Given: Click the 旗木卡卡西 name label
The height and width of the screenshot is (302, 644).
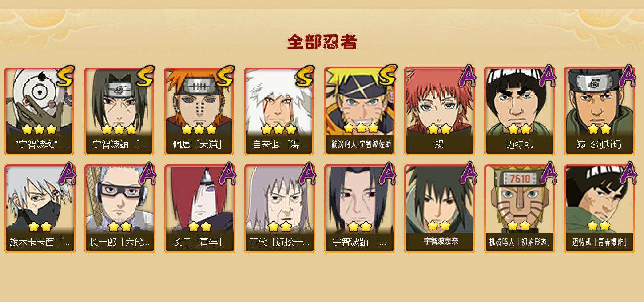Looking at the screenshot, I should click(40, 242).
